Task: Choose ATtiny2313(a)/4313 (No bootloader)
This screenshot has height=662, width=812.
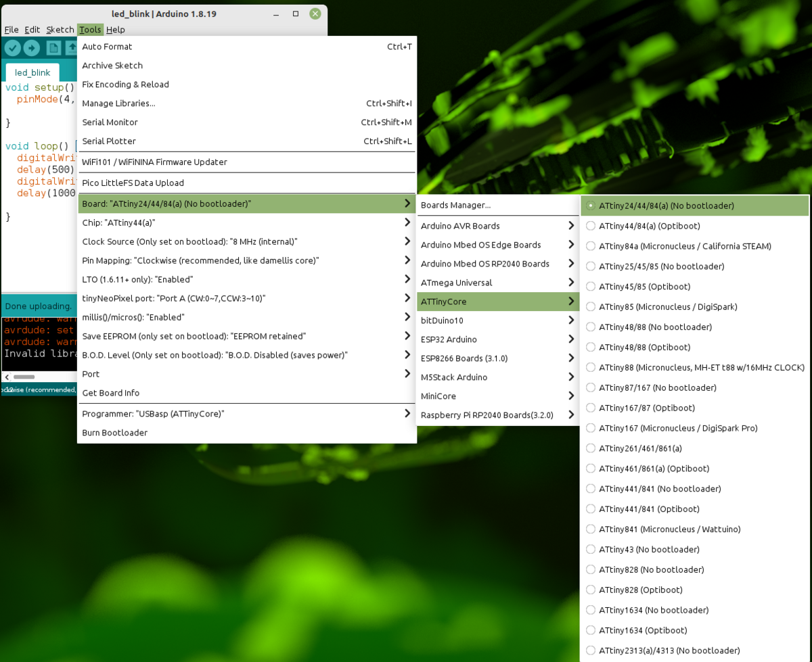Action: click(695, 651)
